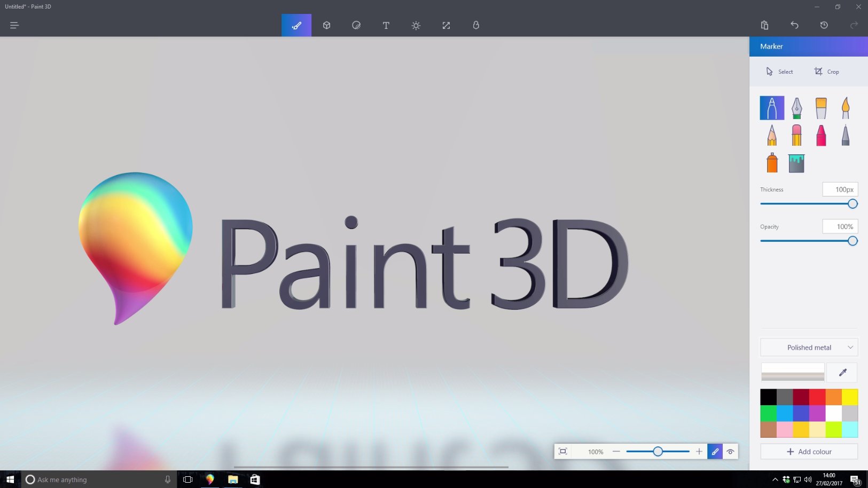Toggle the 3D preview eye mode
The height and width of the screenshot is (488, 868).
click(730, 452)
